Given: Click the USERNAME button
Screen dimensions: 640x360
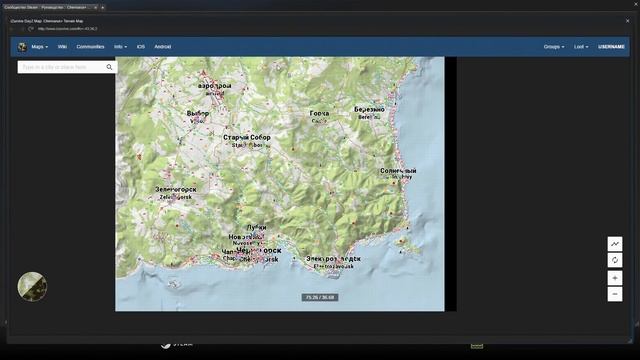Looking at the screenshot, I should point(611,47).
